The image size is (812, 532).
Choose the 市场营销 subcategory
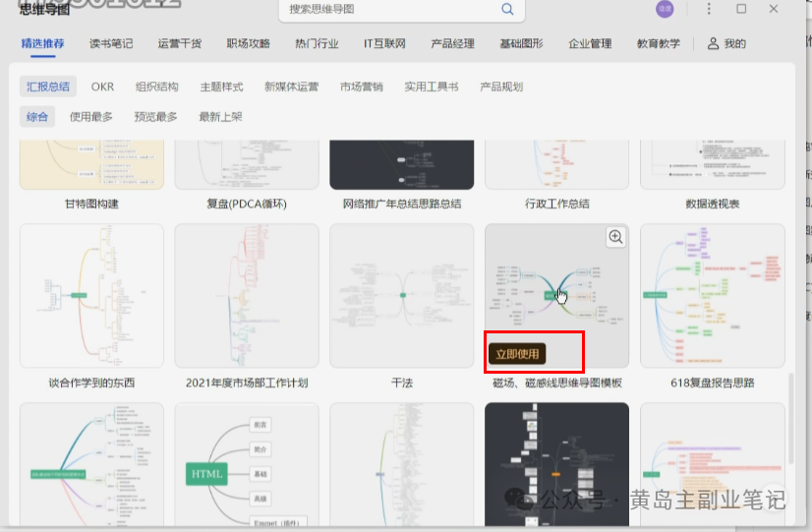362,87
